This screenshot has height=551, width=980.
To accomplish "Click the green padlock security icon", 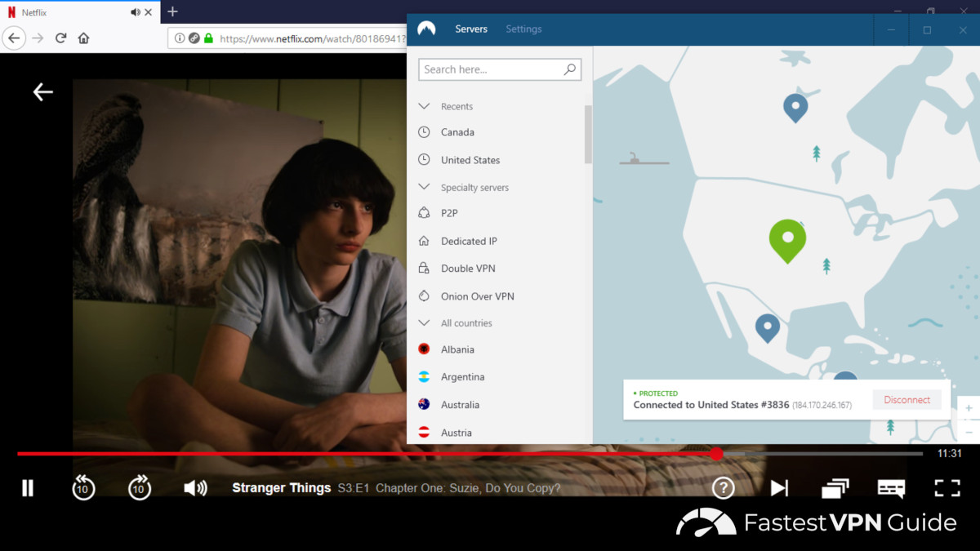I will pyautogui.click(x=208, y=38).
